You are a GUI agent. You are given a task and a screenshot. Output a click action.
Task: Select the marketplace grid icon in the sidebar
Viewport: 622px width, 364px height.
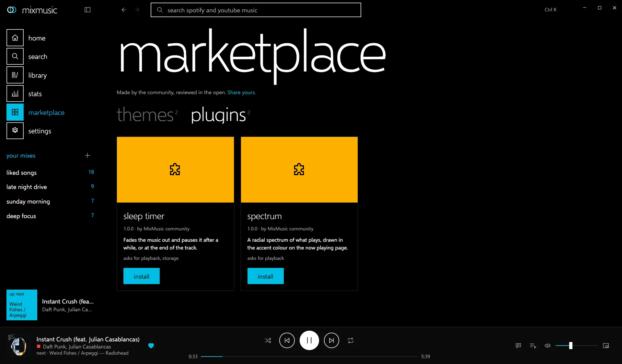(x=15, y=112)
